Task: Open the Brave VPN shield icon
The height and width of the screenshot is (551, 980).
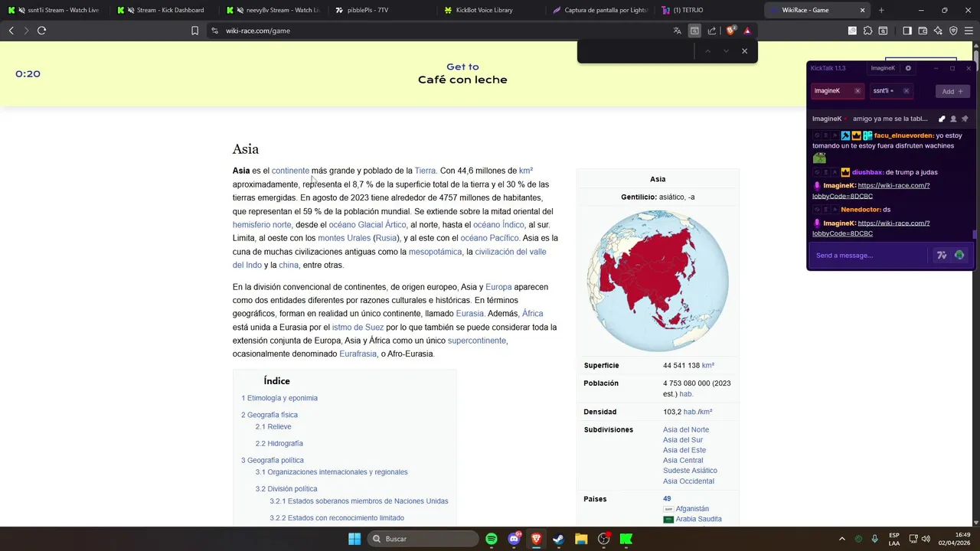Action: pos(953,31)
